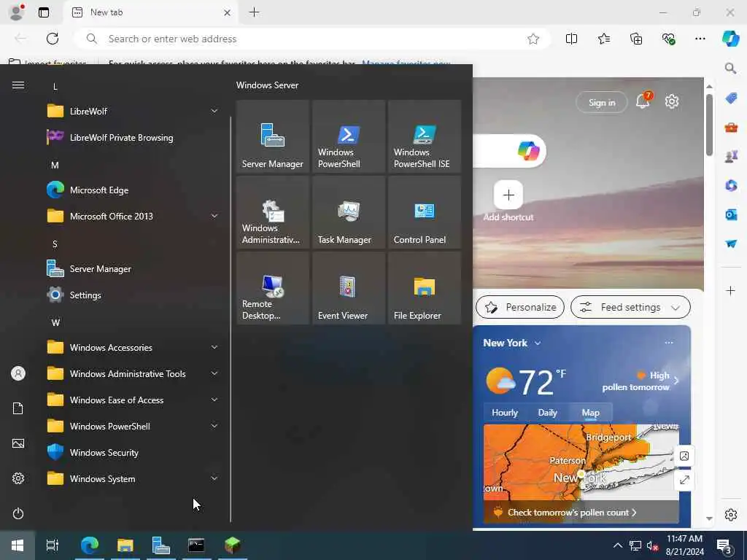
Task: Click the Start menu hamburger icon
Action: (18, 85)
